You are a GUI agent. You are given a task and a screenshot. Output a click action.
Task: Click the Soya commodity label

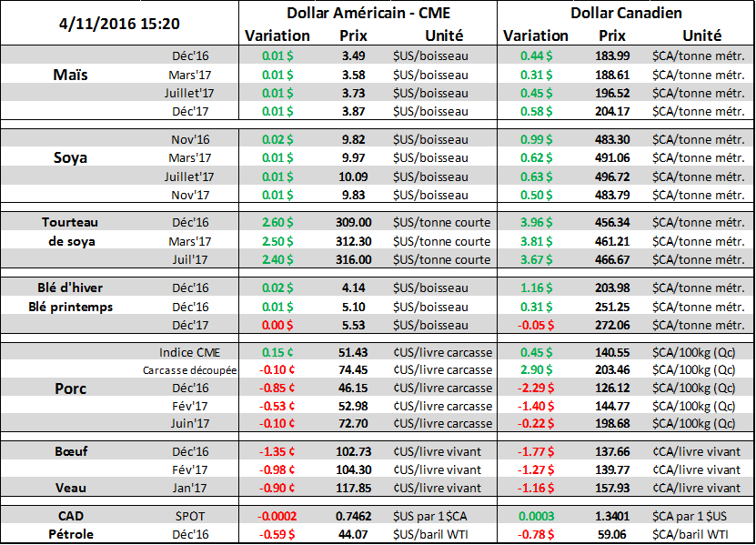(70, 157)
